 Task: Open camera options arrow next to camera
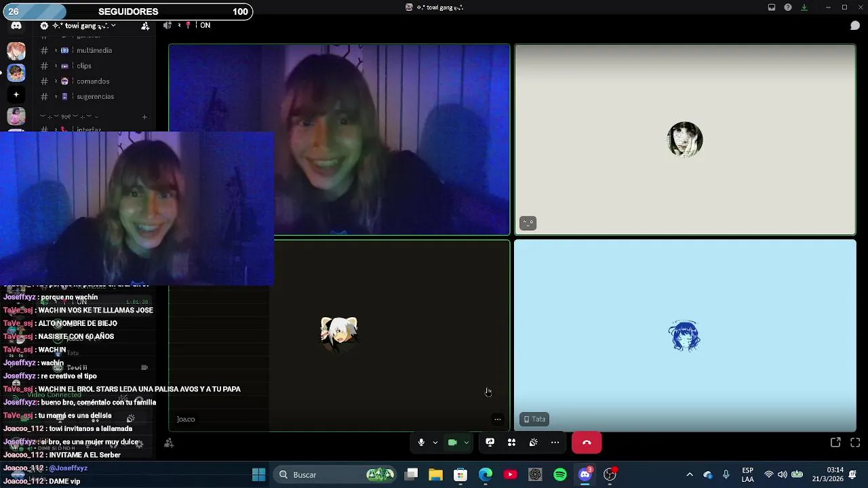(x=466, y=443)
